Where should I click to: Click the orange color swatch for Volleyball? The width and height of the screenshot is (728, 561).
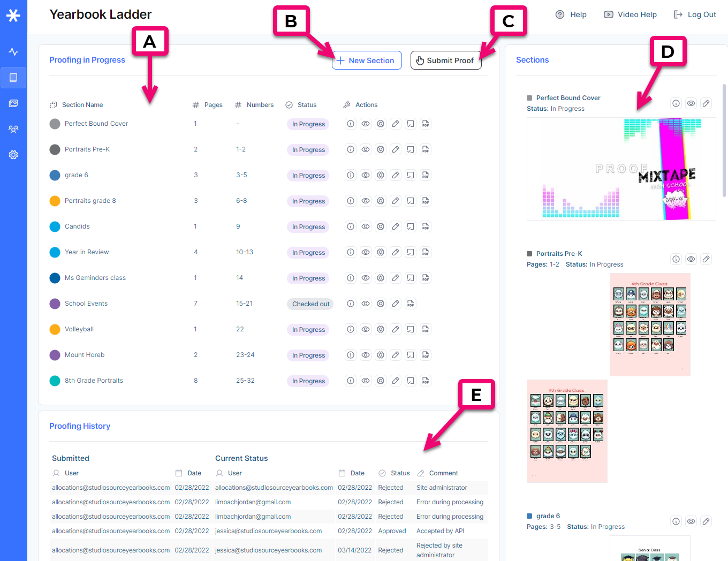pos(55,329)
